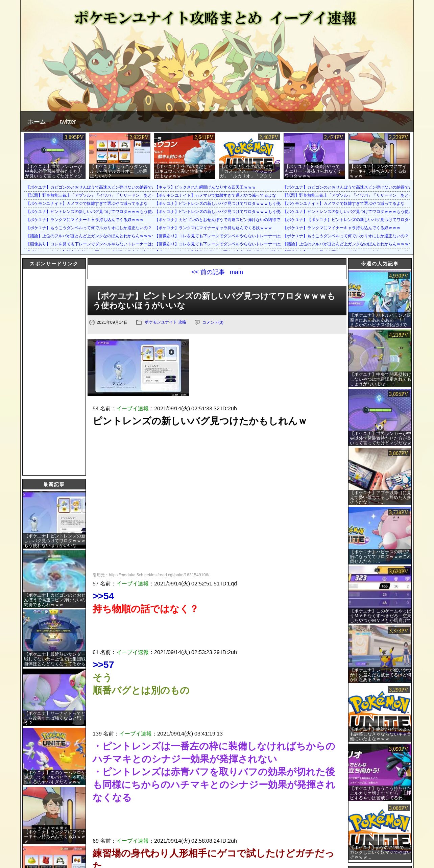Open first-column headline もうこうダンベルって何で
434x868 pixels.
tap(89, 228)
